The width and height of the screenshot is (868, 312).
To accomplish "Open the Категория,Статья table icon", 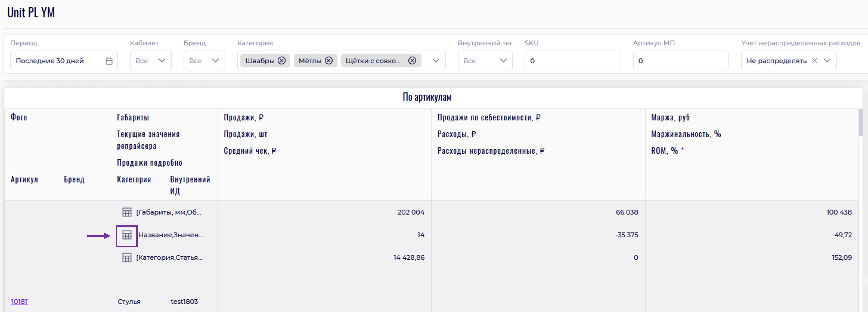I will [127, 257].
